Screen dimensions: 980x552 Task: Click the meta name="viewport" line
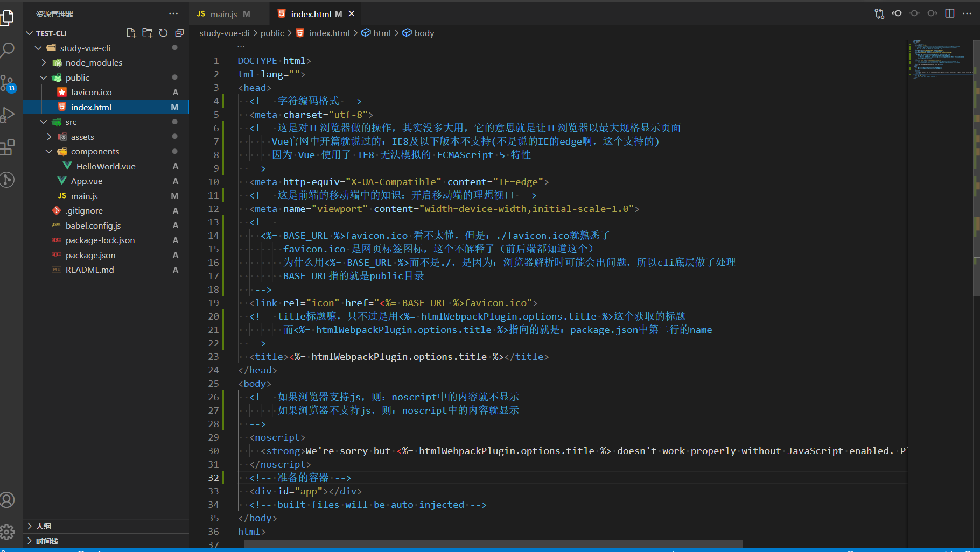[x=444, y=209]
